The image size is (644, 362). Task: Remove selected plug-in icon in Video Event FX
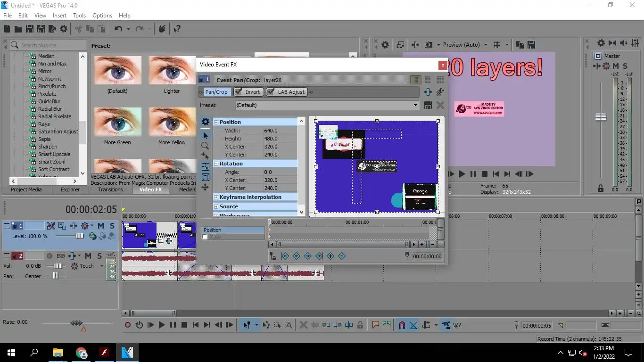(x=440, y=92)
